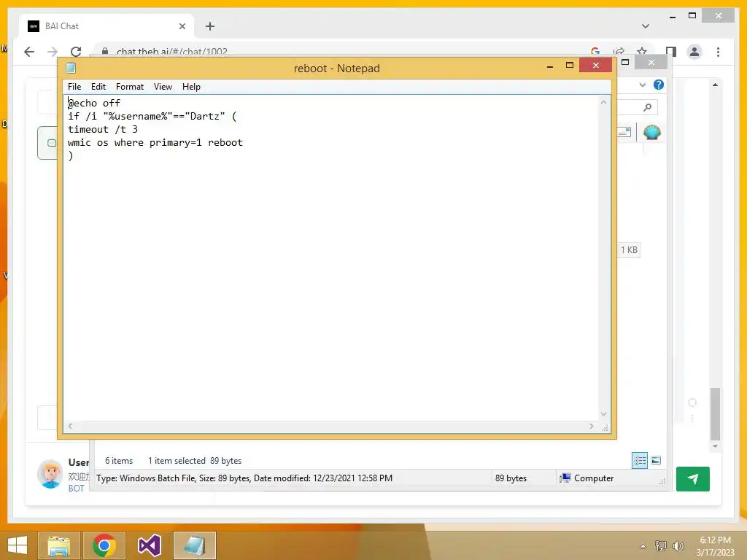Click the blue shell icon behind Notepad
The height and width of the screenshot is (560, 747).
click(x=651, y=133)
